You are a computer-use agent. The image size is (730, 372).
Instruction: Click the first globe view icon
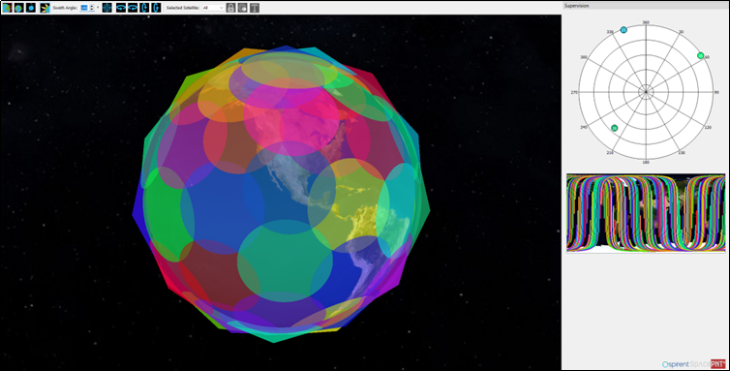pyautogui.click(x=7, y=8)
